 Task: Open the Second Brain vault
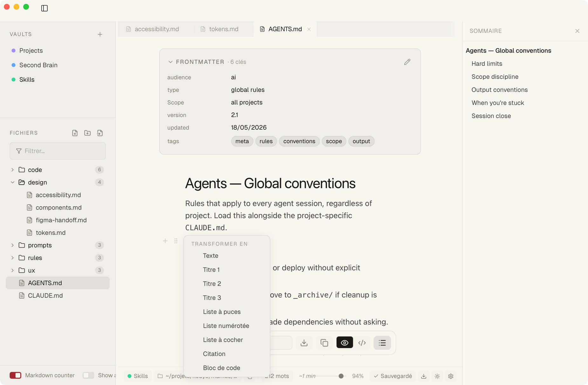pos(38,65)
